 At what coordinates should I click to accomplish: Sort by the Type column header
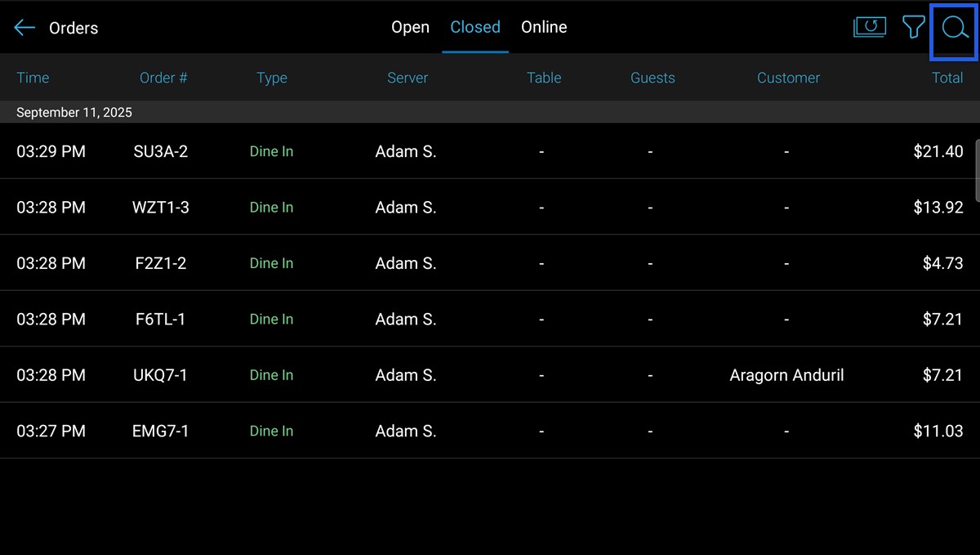[x=272, y=78]
